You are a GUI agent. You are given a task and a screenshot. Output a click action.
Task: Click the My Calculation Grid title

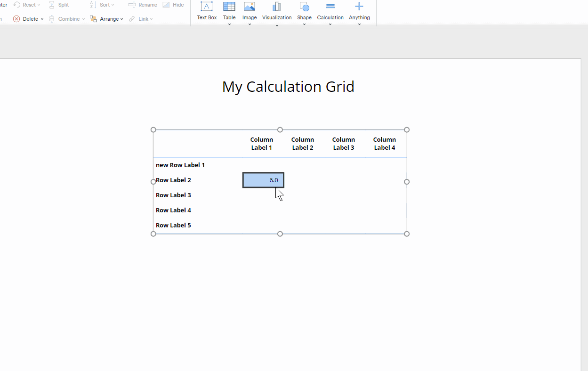pyautogui.click(x=288, y=87)
